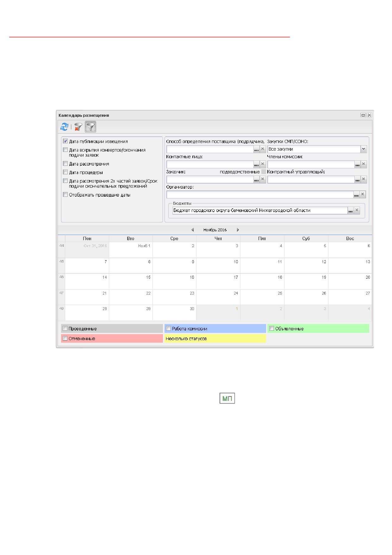Clear the Способ определения поставщика field
The image size is (392, 555).
pyautogui.click(x=263, y=149)
